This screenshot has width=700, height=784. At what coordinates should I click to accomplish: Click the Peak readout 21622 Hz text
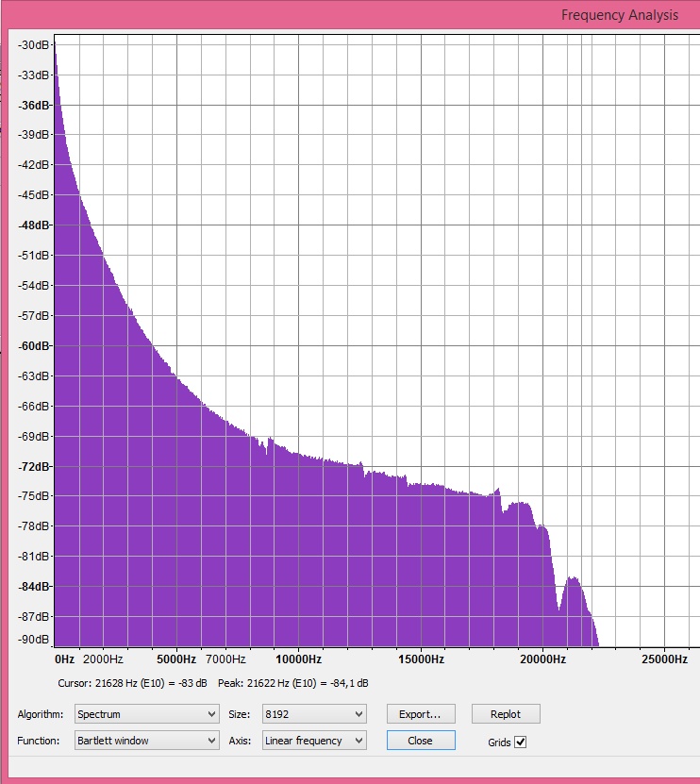point(293,683)
